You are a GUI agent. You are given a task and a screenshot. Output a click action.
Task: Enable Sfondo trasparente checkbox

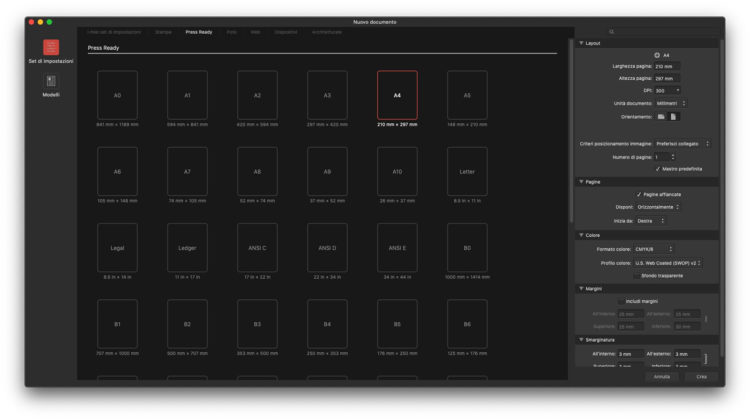point(637,276)
